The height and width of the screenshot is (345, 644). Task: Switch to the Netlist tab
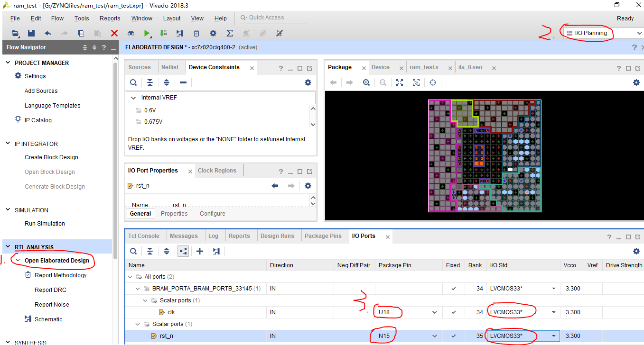[170, 67]
